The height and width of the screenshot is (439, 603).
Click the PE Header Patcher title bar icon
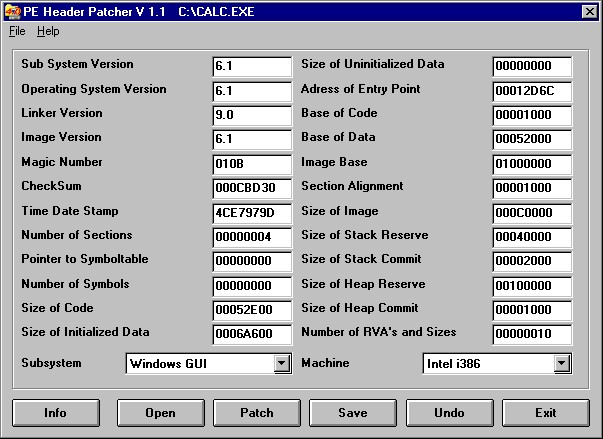click(x=12, y=12)
